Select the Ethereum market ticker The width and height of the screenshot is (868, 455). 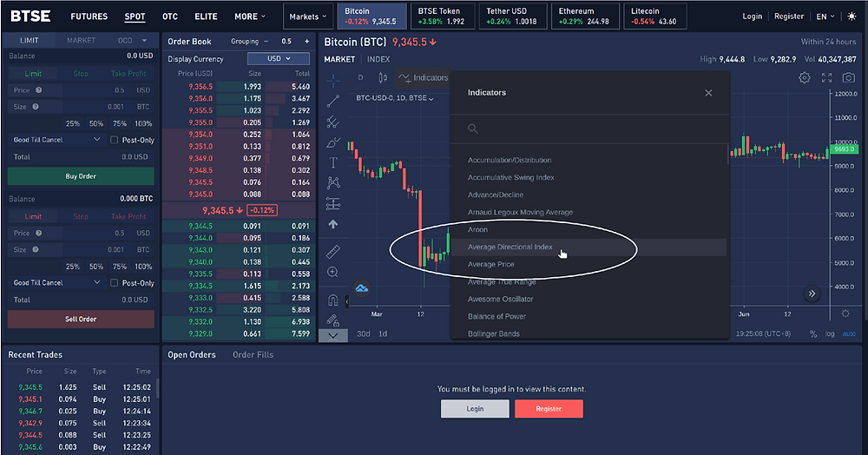coord(585,16)
